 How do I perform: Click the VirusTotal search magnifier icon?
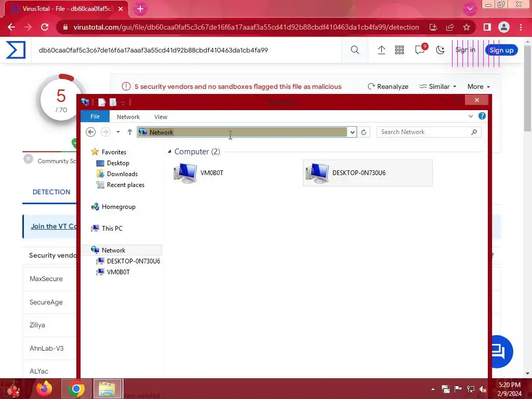tap(355, 50)
